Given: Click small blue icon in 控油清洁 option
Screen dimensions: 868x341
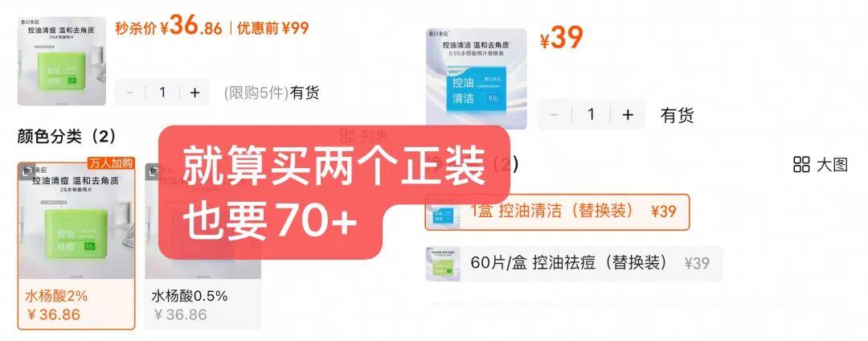Looking at the screenshot, I should click(443, 212).
